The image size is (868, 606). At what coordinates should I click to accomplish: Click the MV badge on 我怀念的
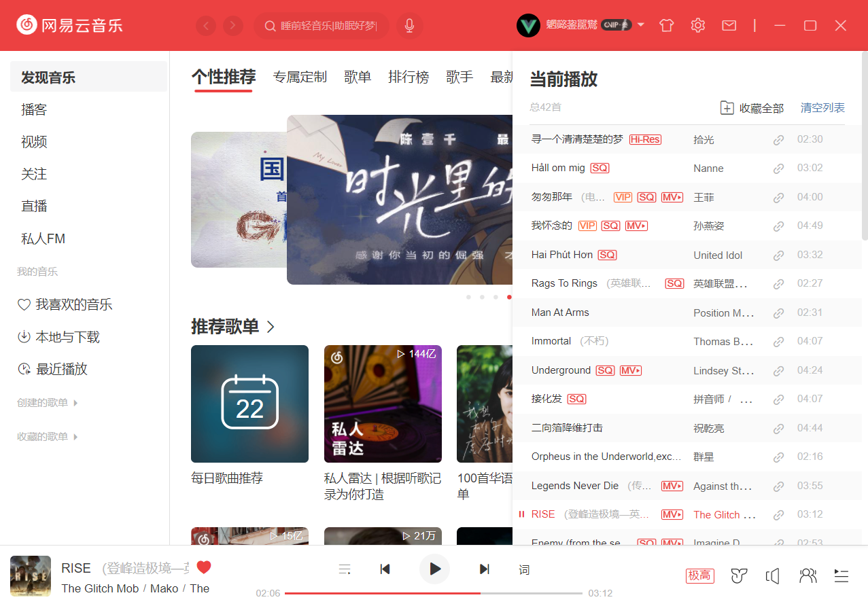(x=636, y=226)
